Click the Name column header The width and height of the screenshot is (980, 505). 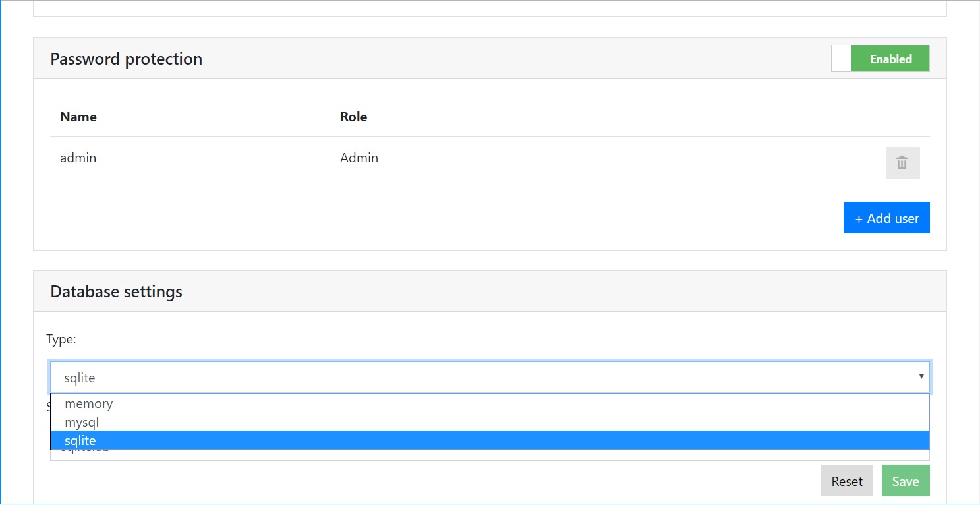[78, 117]
